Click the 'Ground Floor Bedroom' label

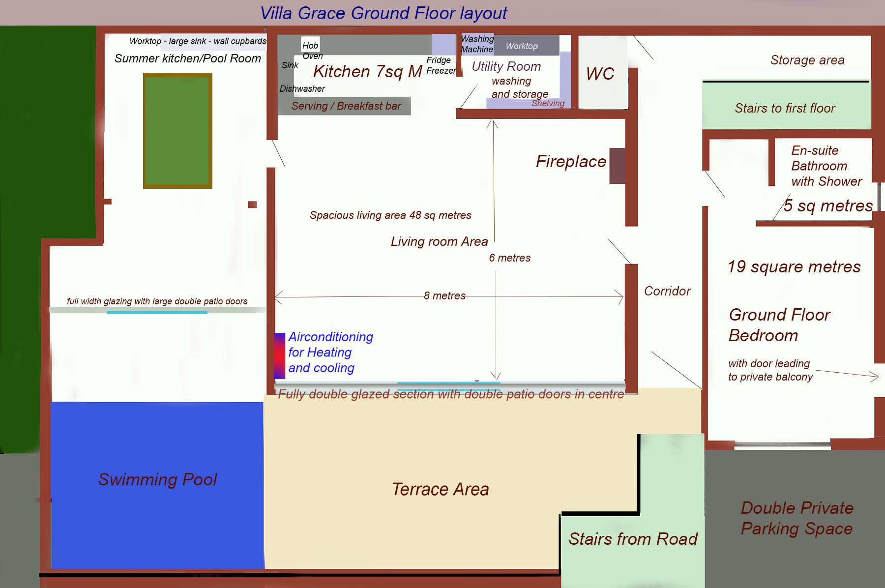779,325
